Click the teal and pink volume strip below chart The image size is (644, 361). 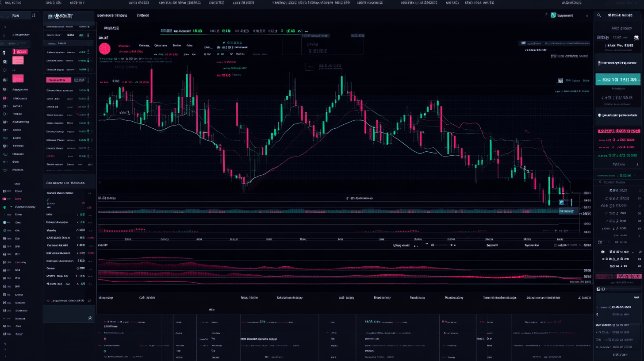(328, 211)
